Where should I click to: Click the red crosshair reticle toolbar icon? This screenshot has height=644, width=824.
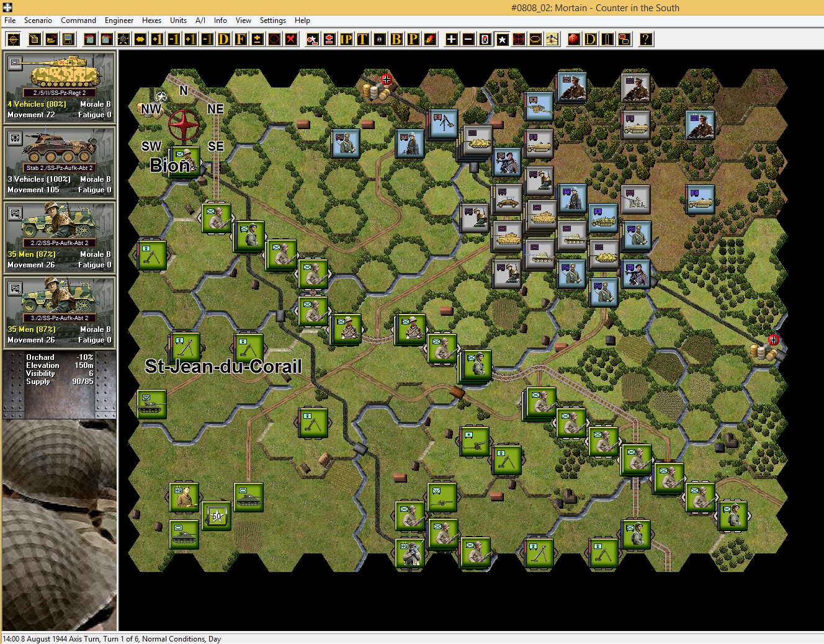519,40
